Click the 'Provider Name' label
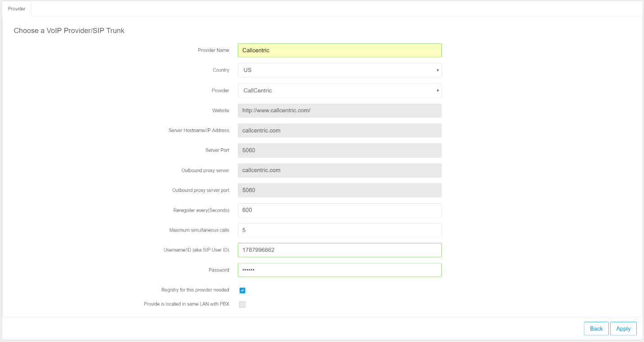644x342 pixels. [x=213, y=50]
